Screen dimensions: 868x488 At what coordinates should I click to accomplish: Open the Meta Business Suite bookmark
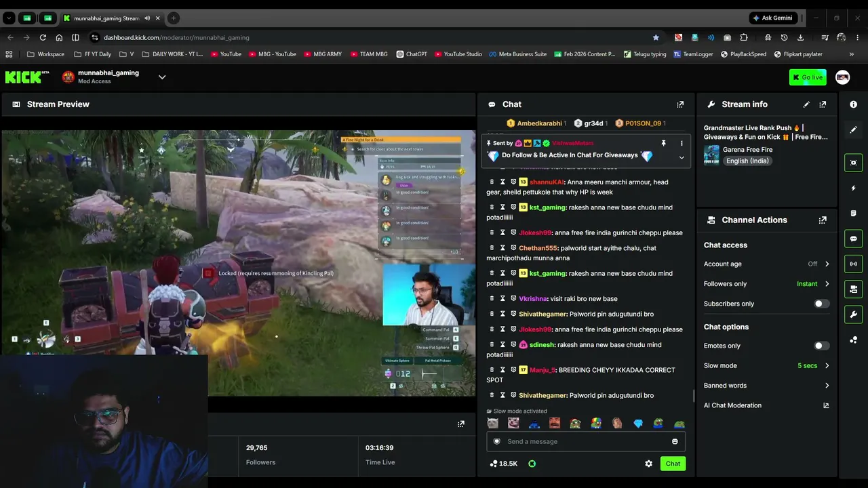(x=517, y=54)
